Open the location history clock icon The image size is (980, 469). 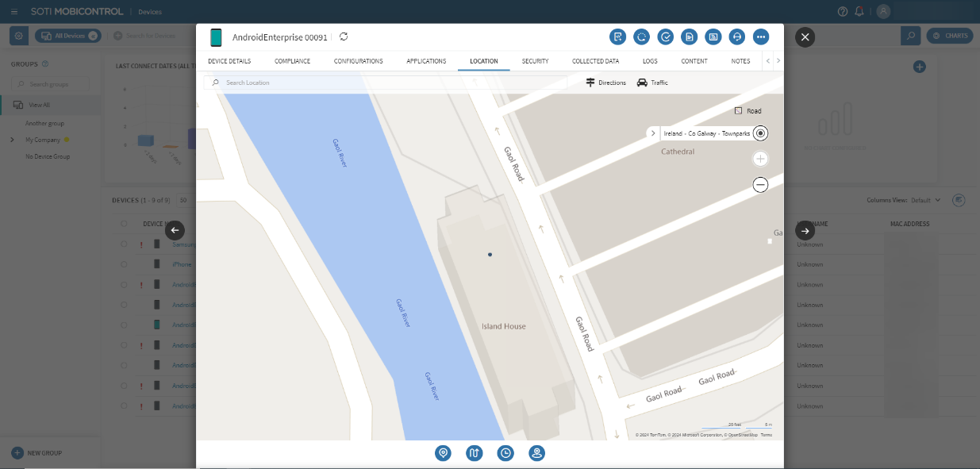click(x=505, y=453)
